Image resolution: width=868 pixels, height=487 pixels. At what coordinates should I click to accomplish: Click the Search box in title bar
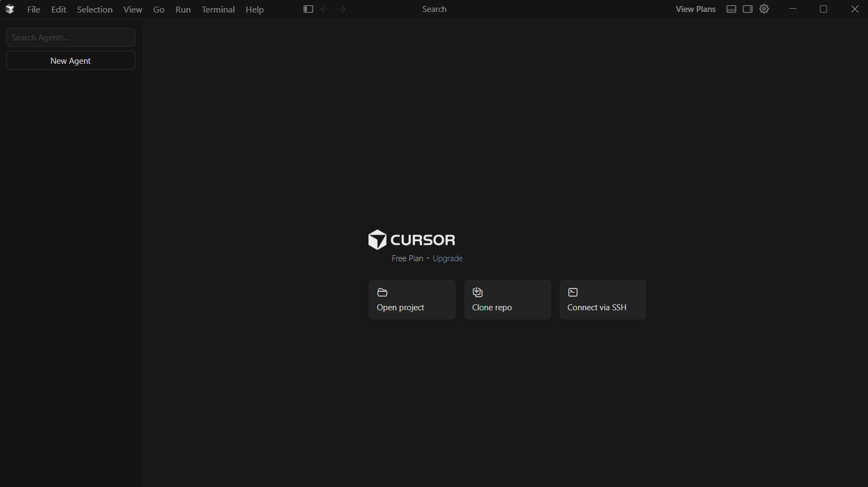(435, 9)
